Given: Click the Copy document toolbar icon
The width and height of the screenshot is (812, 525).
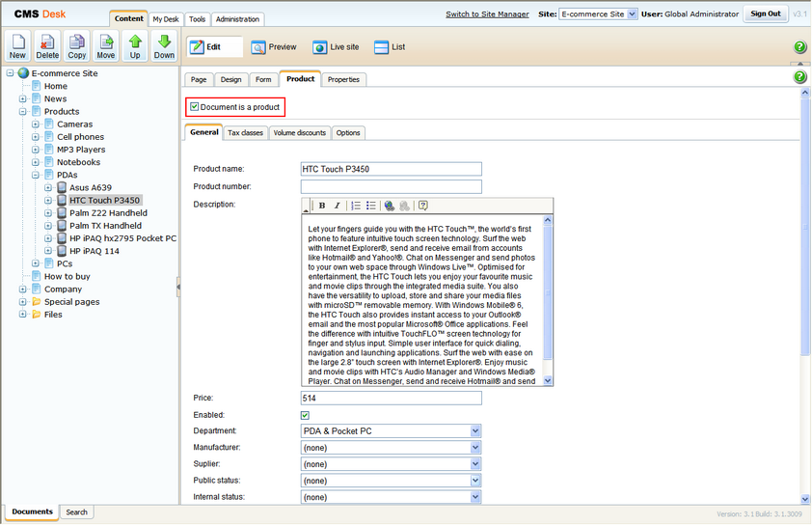Looking at the screenshot, I should click(76, 45).
